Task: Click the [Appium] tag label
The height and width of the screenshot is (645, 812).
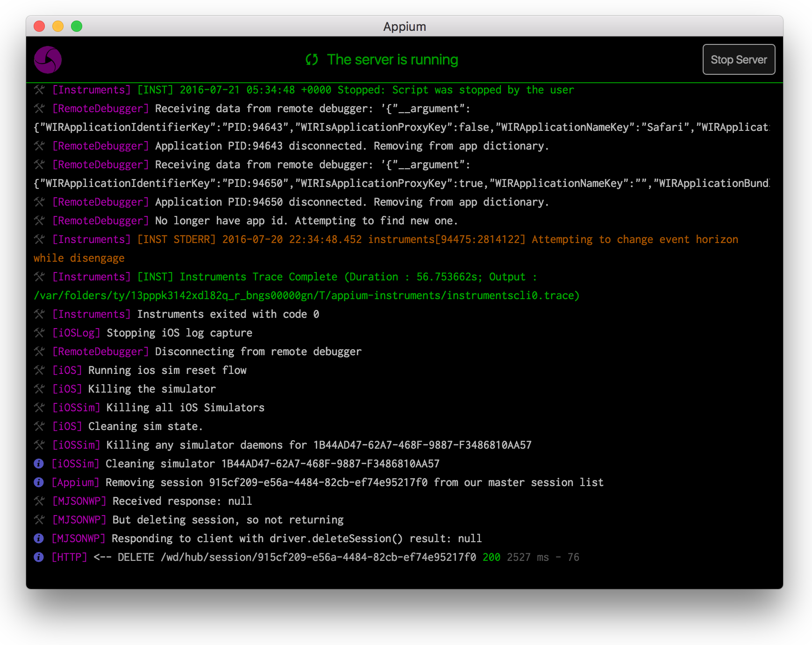Action: [75, 482]
